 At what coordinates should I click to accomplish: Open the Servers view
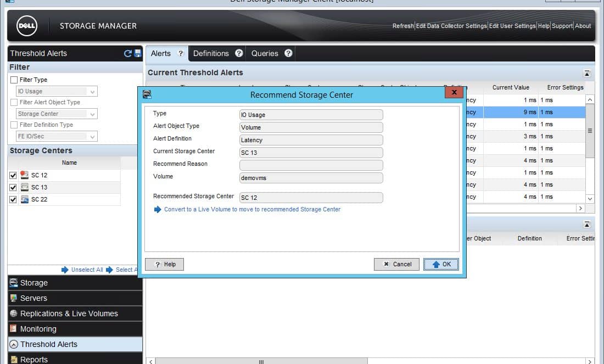click(x=75, y=298)
